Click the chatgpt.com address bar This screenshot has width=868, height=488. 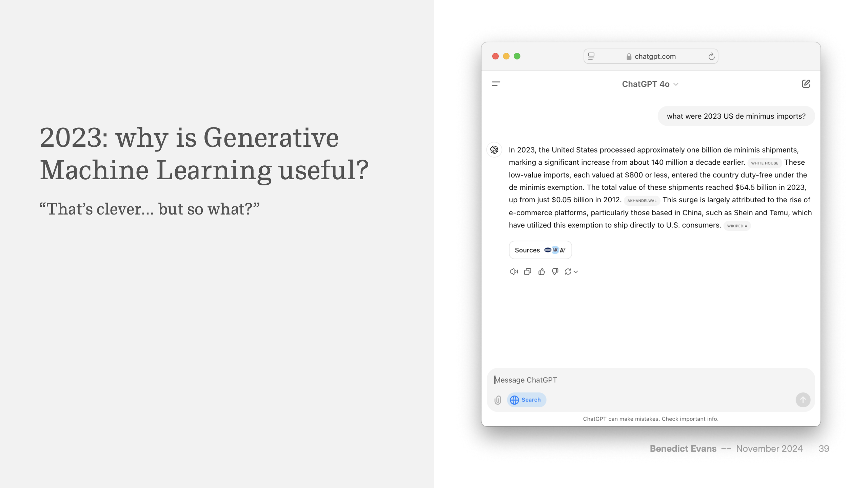pos(655,56)
